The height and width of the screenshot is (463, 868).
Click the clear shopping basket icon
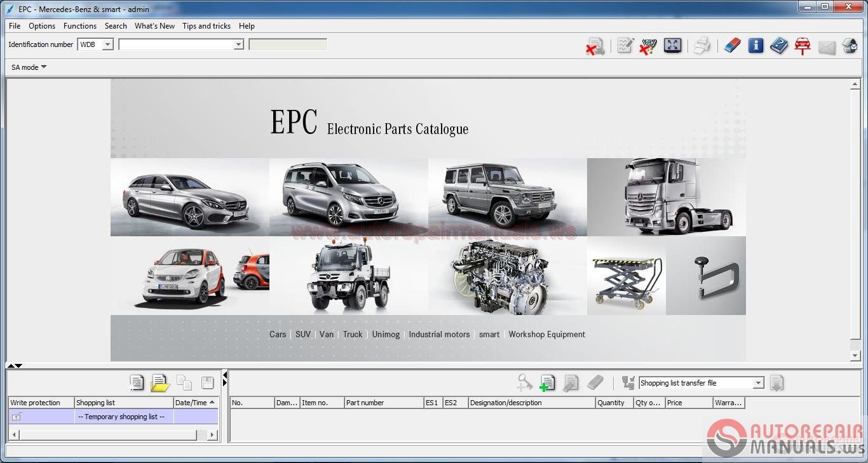648,46
